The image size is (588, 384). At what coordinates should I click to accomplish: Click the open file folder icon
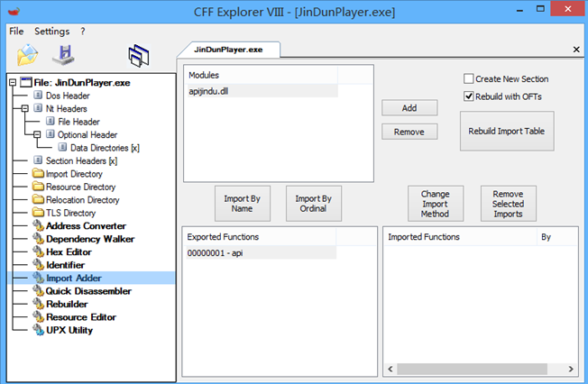tap(27, 56)
